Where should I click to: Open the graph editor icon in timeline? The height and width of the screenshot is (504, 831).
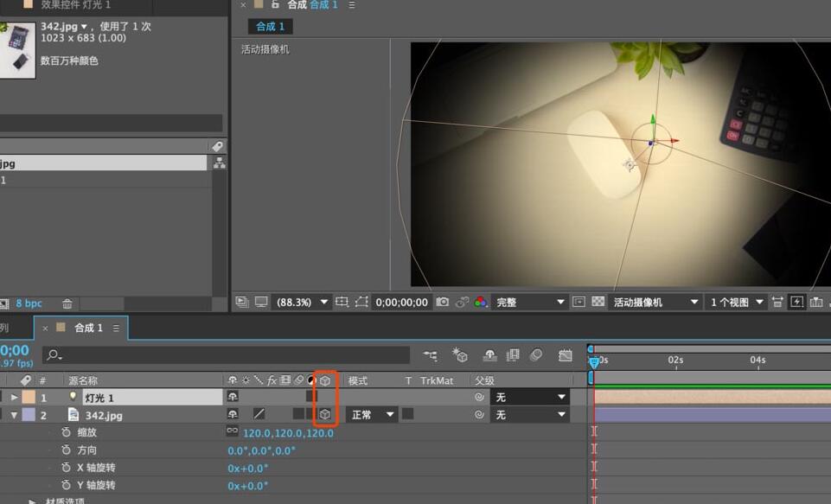[566, 355]
